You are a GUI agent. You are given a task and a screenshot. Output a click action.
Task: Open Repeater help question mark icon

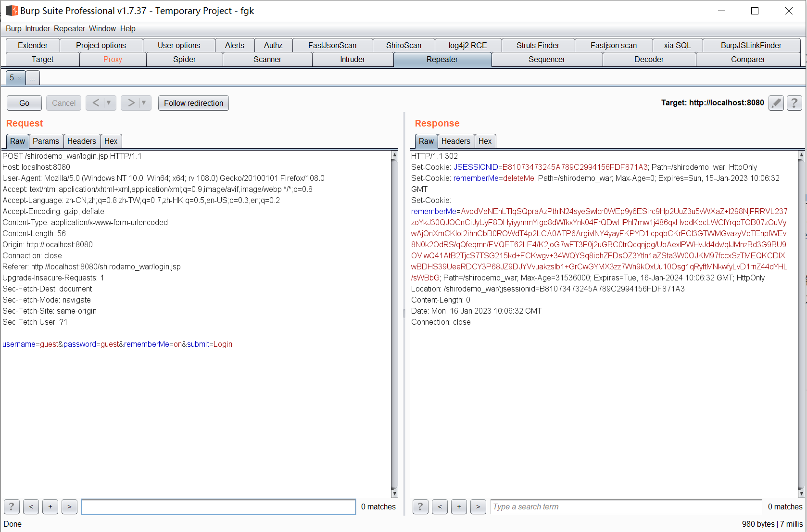[794, 103]
